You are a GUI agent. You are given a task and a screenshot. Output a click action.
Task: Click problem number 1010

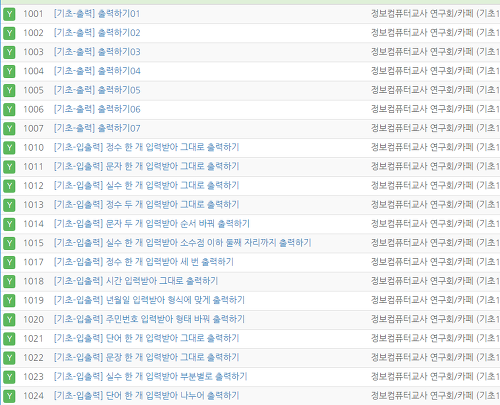click(x=33, y=148)
